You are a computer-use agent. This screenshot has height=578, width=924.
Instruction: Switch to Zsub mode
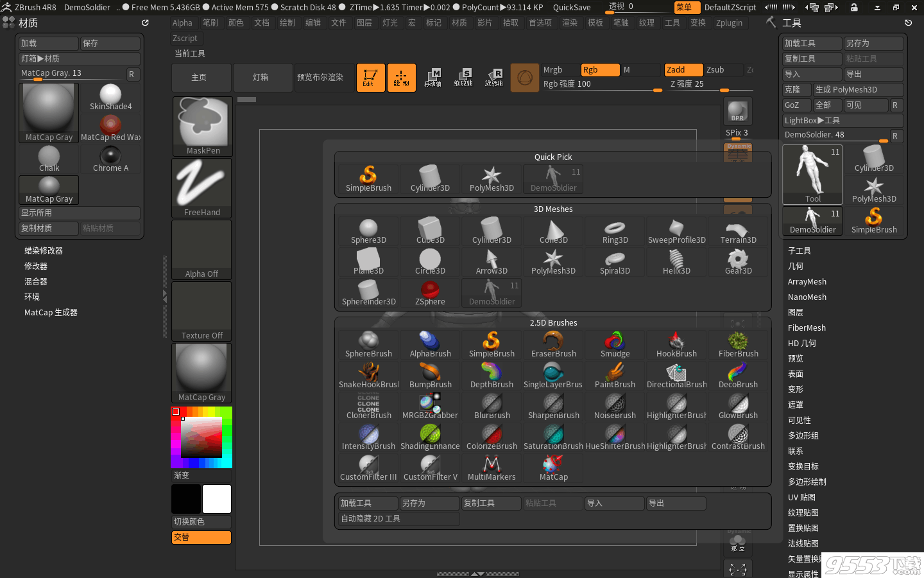point(724,70)
